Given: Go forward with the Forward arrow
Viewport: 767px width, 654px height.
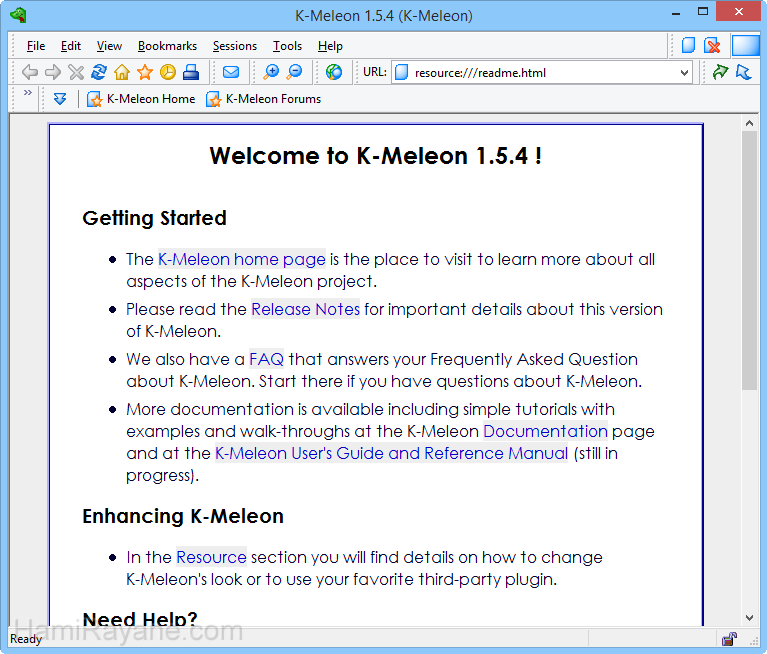Looking at the screenshot, I should tap(53, 72).
